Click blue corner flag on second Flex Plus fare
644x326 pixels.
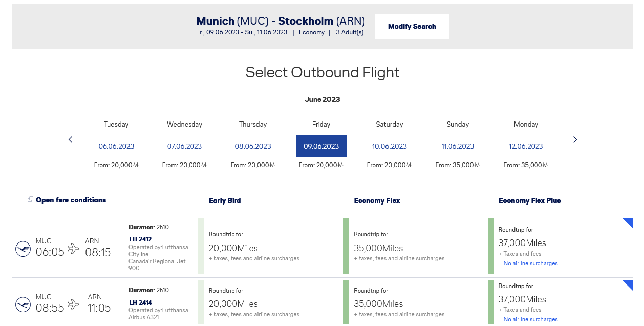coord(629,284)
